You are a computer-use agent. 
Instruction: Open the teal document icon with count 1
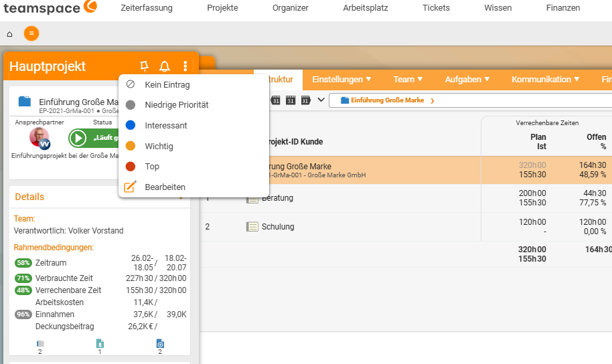(100, 343)
